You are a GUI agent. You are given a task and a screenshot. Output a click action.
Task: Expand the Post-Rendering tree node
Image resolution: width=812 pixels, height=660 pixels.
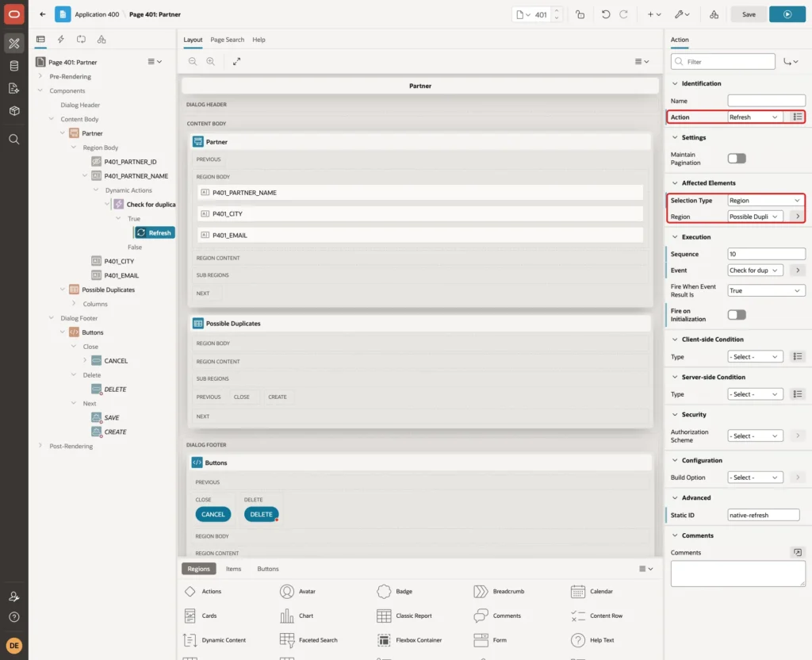tap(40, 446)
